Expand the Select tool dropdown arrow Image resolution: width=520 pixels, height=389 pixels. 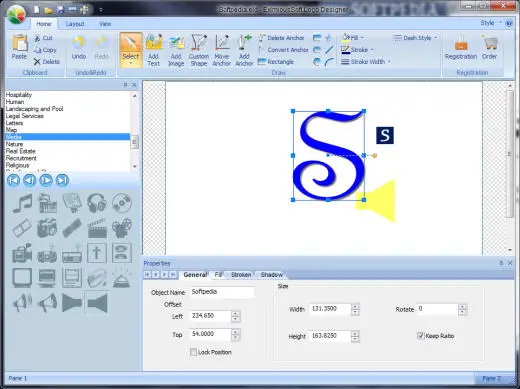pos(131,63)
